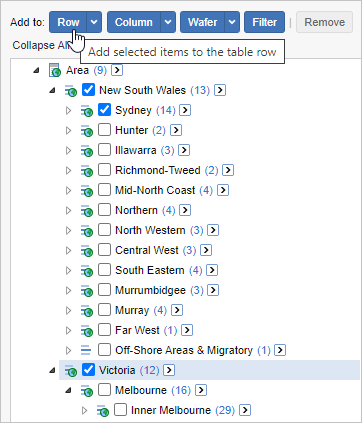Click the Filter button
Image resolution: width=362 pixels, height=423 pixels.
[264, 22]
